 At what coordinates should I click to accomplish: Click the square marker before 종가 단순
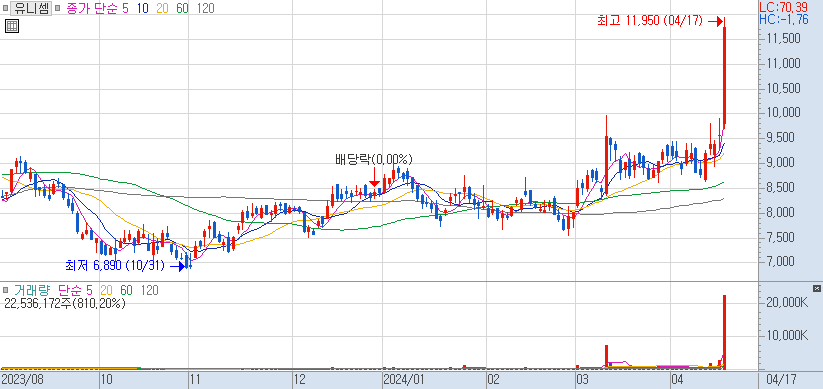pyautogui.click(x=58, y=8)
